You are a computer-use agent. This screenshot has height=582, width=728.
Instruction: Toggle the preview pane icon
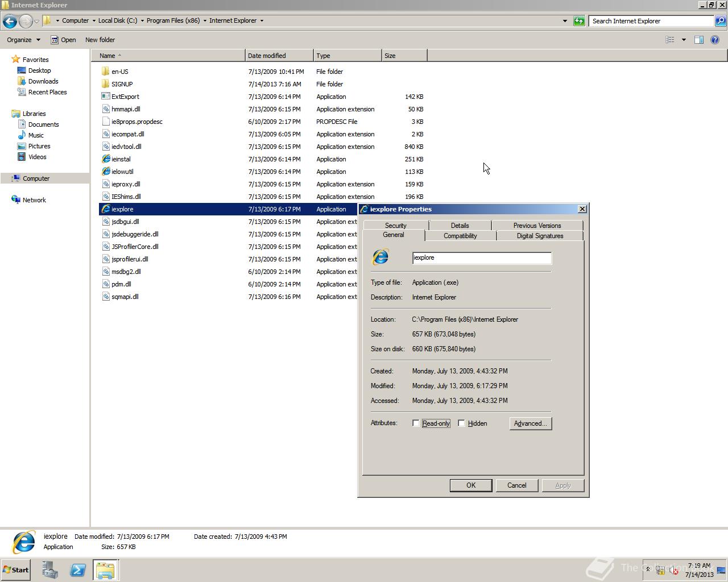tap(699, 40)
